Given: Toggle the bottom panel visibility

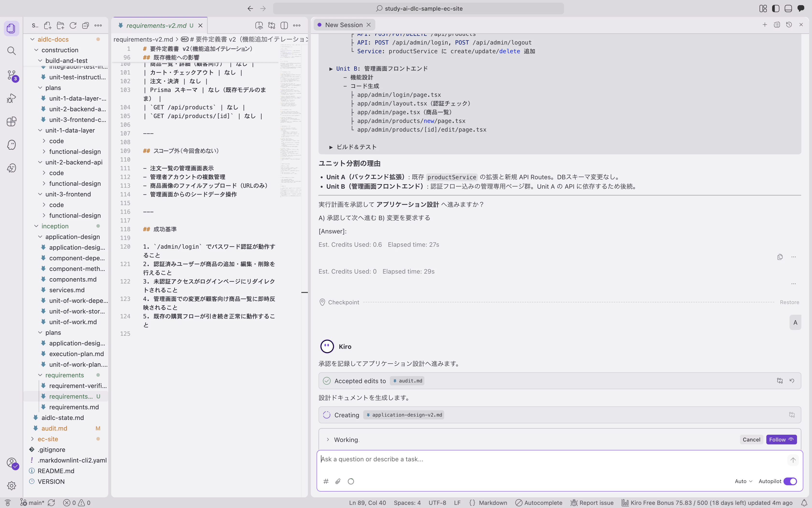Looking at the screenshot, I should (788, 9).
